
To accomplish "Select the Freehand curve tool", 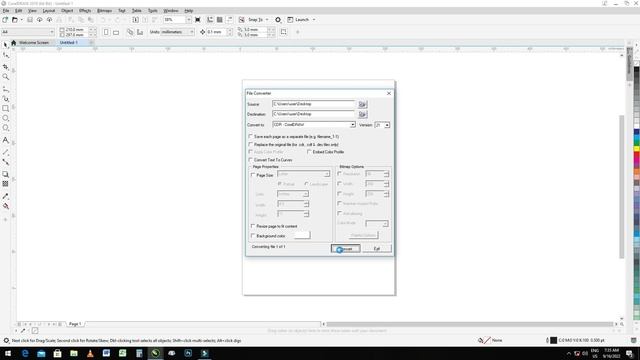I will pyautogui.click(x=6, y=89).
